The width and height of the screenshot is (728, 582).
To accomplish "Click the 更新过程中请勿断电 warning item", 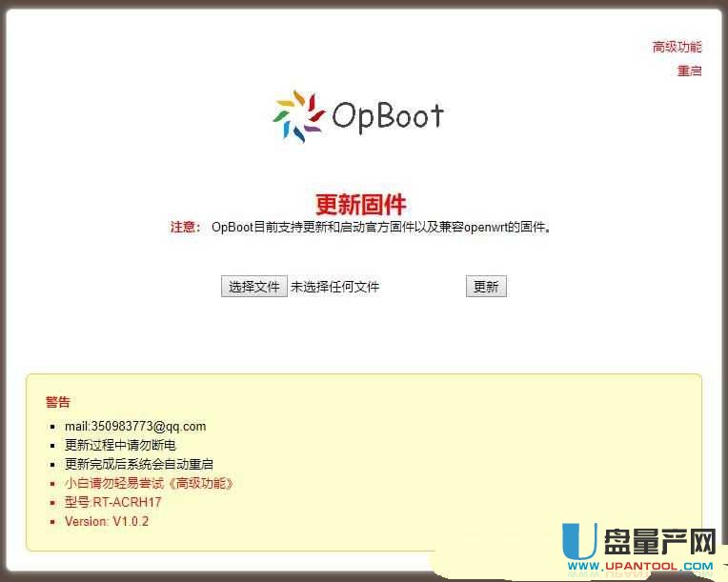I will [120, 445].
